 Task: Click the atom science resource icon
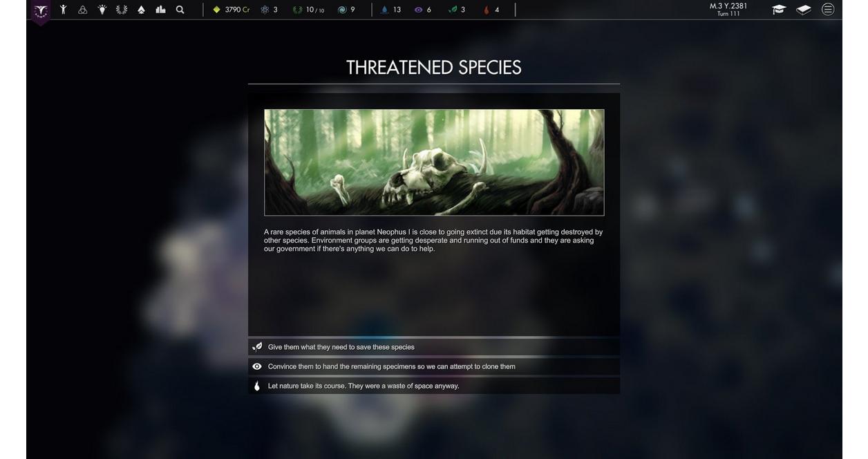(265, 10)
